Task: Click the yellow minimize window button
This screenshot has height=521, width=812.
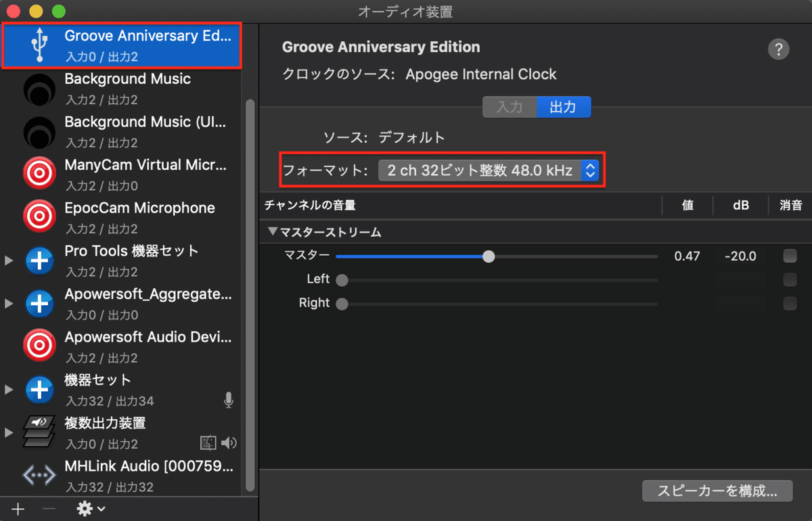Action: tap(37, 12)
